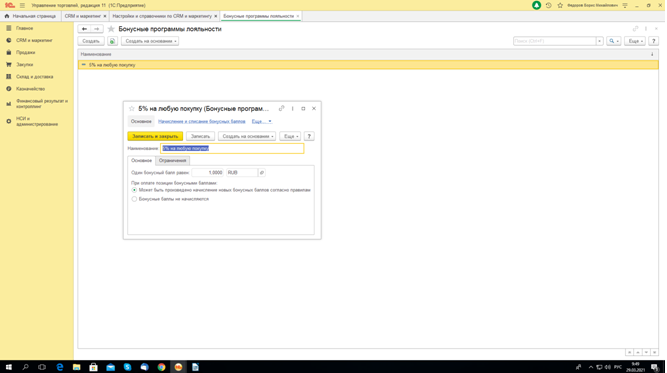Screen dimensions: 667x373
Task: Close the Настройки и справочники tab
Action: point(215,16)
